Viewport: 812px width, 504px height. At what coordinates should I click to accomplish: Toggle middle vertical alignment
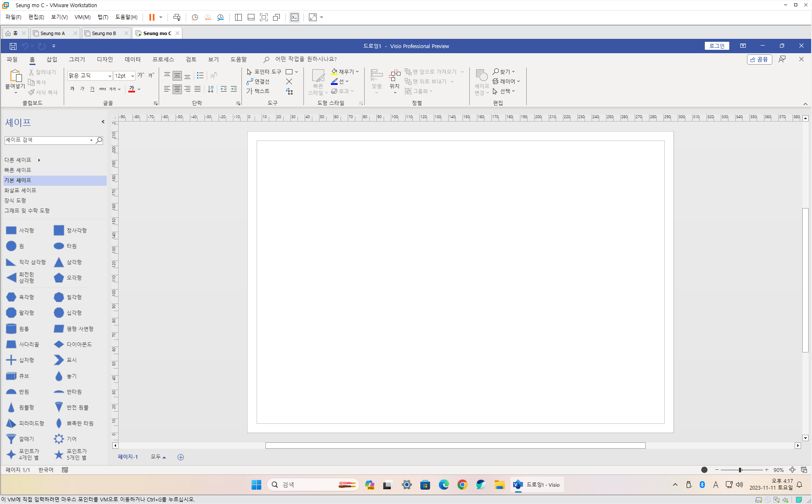(177, 76)
